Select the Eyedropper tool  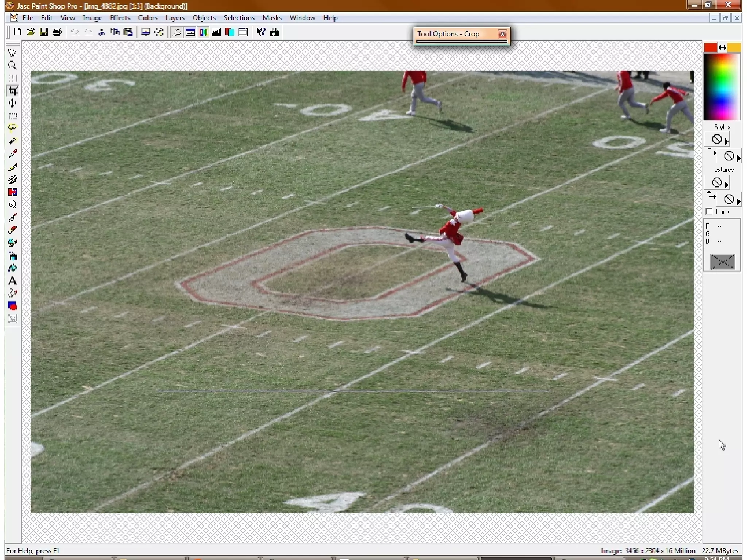pos(12,154)
